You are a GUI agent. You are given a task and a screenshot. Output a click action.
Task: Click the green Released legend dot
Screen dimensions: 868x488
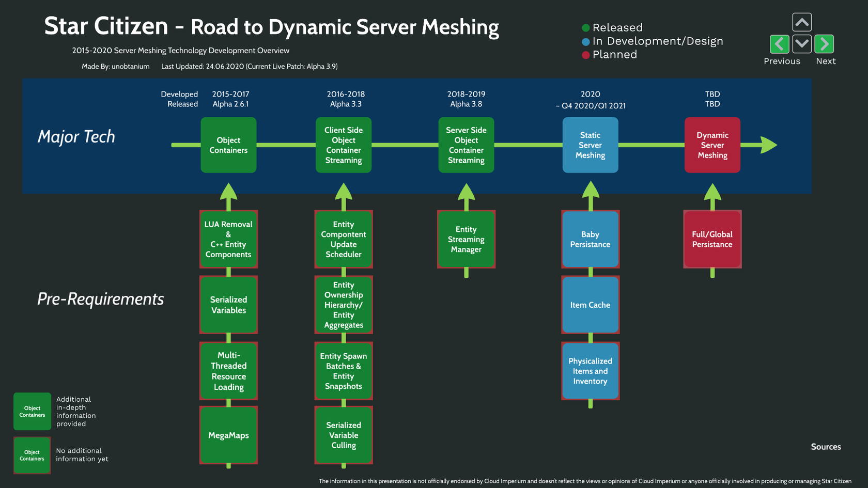pyautogui.click(x=586, y=28)
